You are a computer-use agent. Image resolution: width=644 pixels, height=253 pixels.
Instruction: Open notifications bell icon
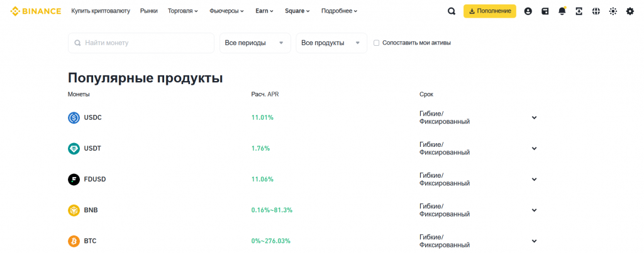(562, 11)
